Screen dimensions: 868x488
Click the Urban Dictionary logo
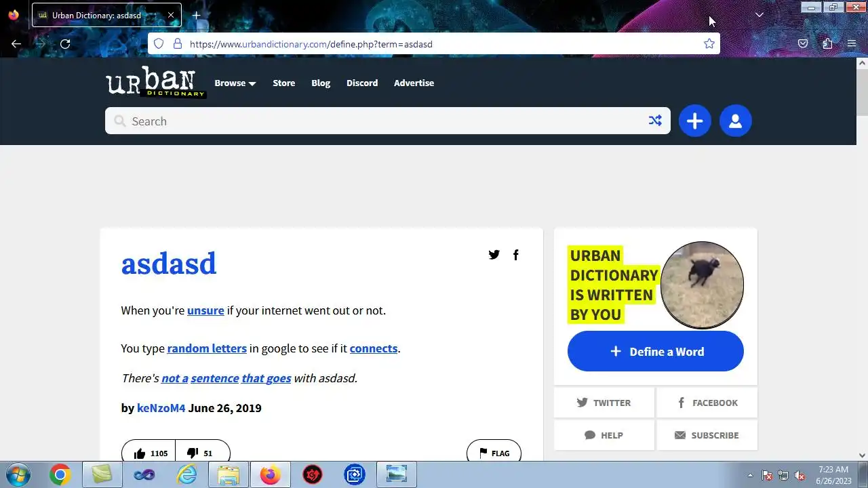click(x=155, y=82)
